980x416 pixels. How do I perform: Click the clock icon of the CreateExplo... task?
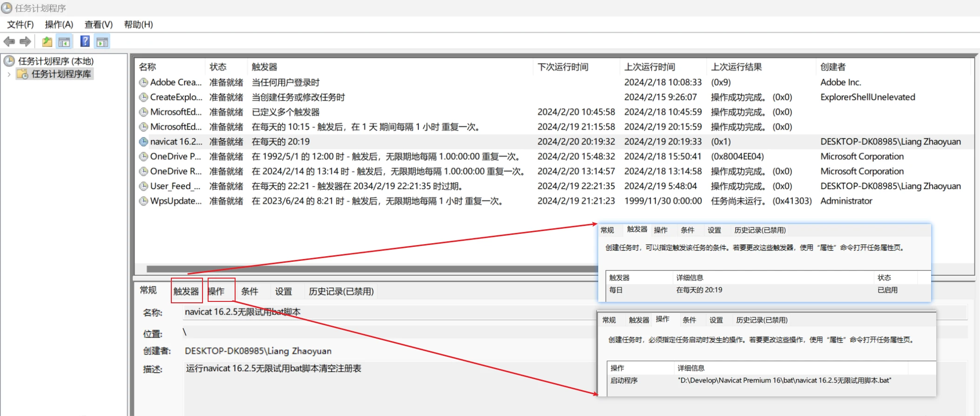pos(143,98)
